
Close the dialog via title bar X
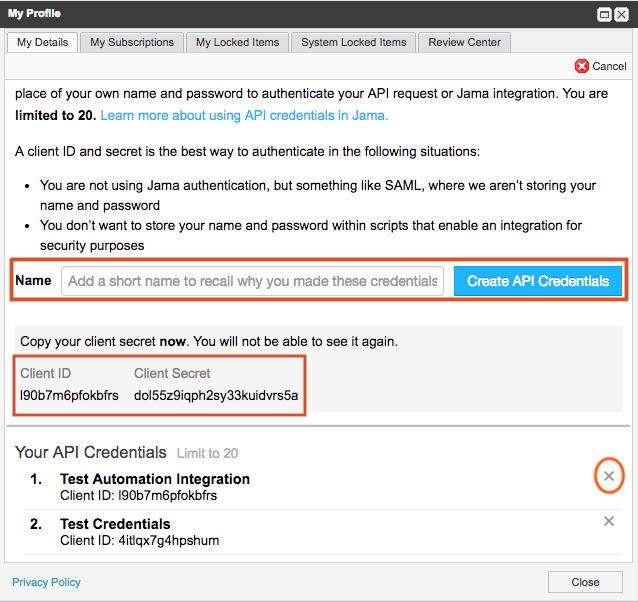[621, 15]
